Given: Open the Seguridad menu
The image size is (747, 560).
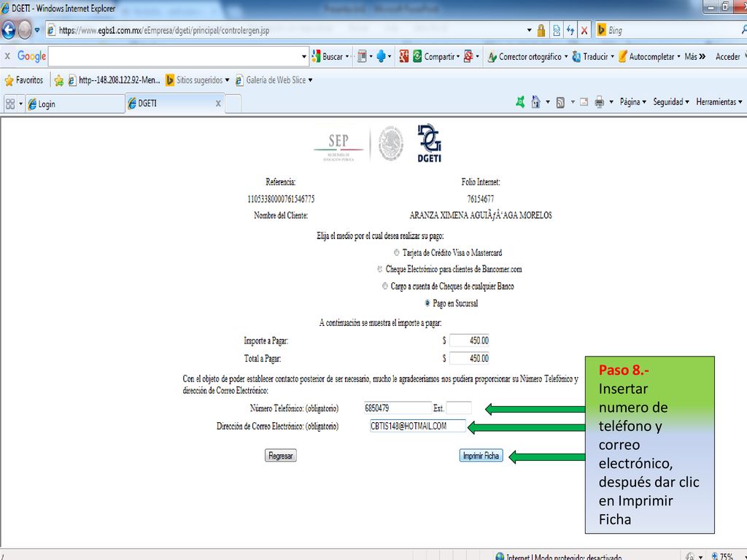Looking at the screenshot, I should tap(671, 102).
